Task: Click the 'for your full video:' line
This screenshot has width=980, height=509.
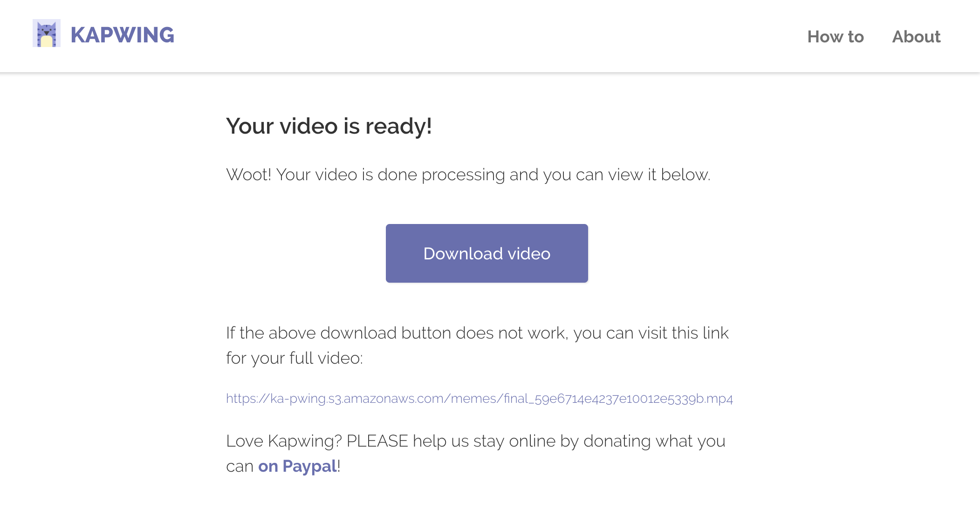Action: tap(294, 358)
